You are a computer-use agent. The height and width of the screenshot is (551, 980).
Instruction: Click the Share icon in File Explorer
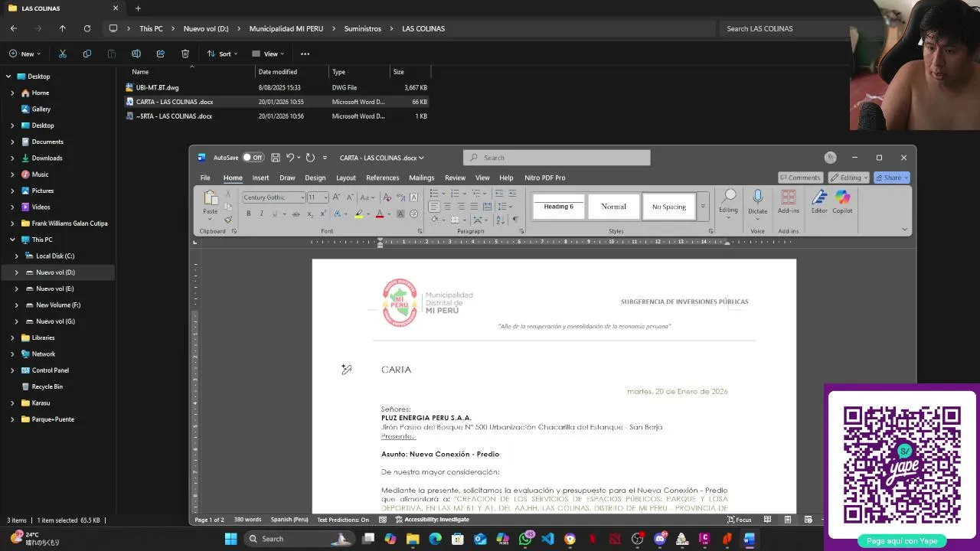pos(161,54)
